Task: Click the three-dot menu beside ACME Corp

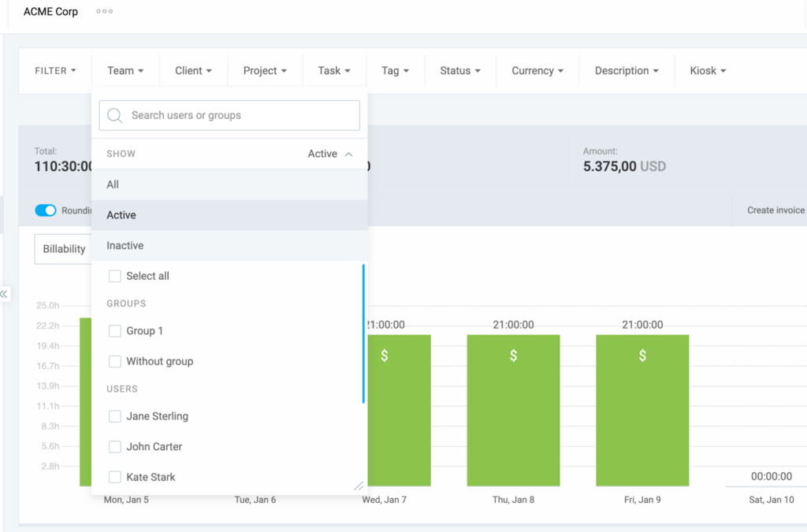Action: (x=104, y=12)
